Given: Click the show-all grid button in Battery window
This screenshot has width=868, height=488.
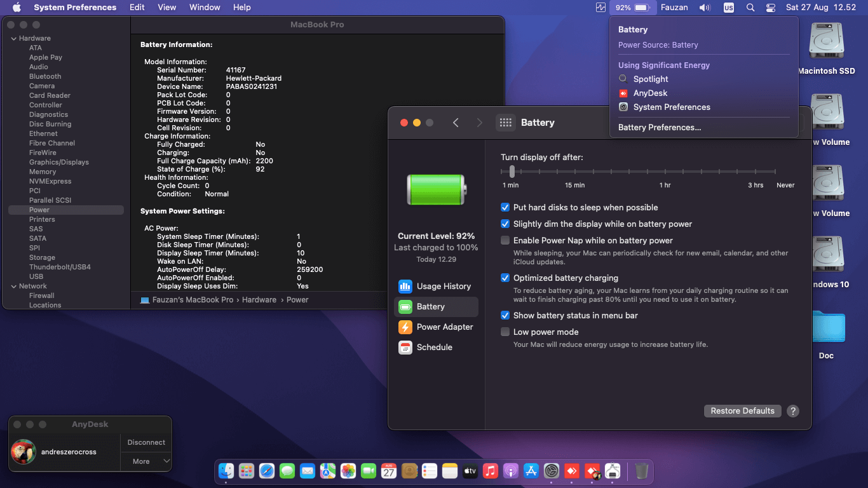Looking at the screenshot, I should (x=505, y=123).
